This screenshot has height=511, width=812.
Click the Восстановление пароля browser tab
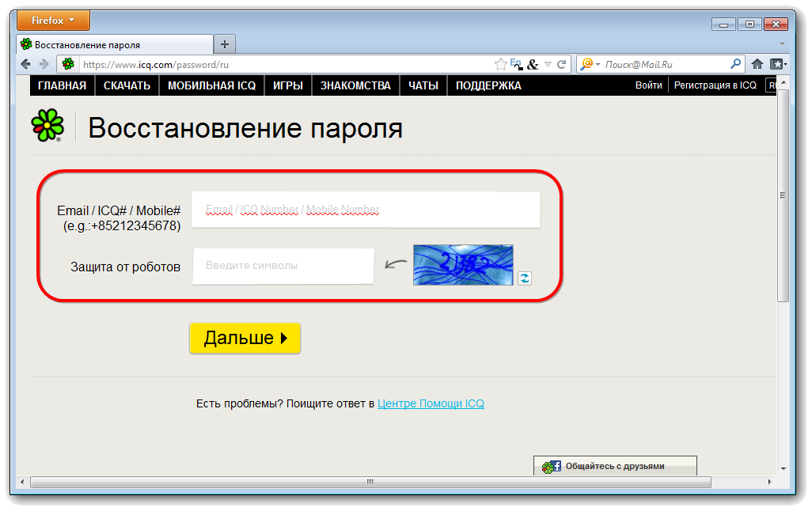click(115, 45)
